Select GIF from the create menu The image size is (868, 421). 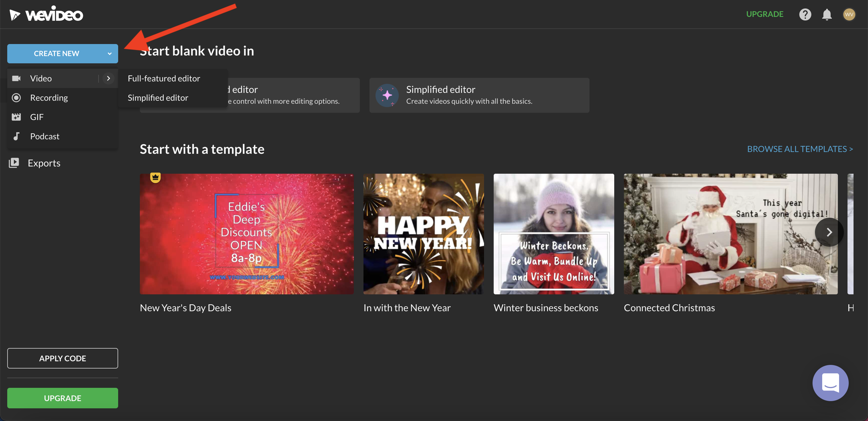(63, 117)
